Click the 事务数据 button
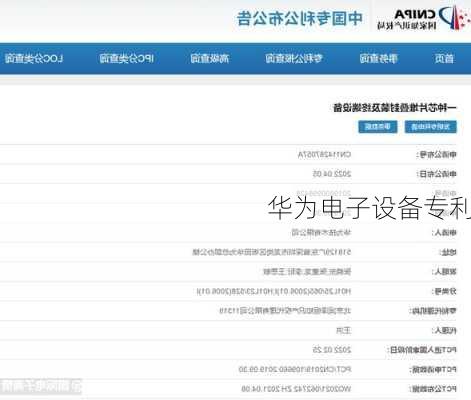This screenshot has width=471, height=400. pyautogui.click(x=378, y=127)
